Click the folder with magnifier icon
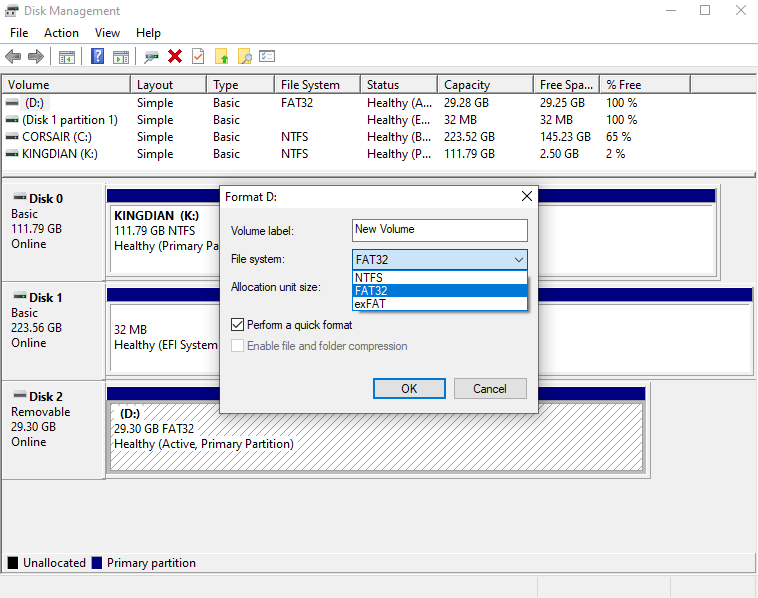Image resolution: width=758 pixels, height=598 pixels. click(x=245, y=57)
